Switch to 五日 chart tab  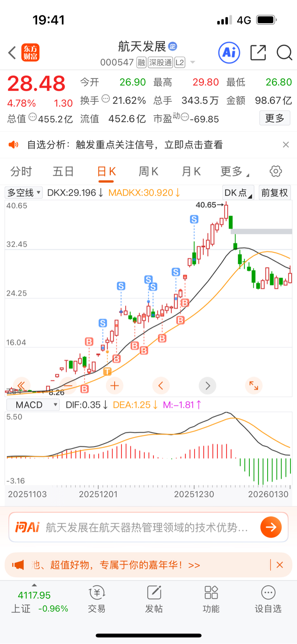[x=63, y=171]
